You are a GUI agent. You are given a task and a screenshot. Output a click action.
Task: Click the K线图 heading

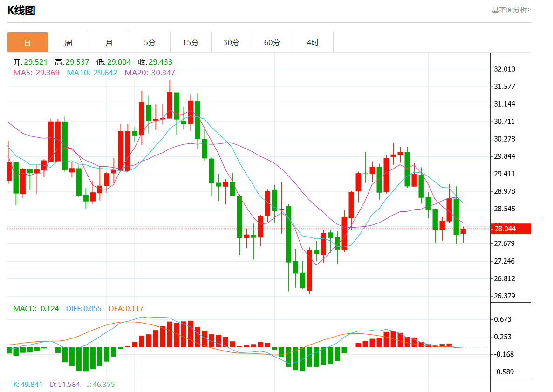(x=21, y=10)
